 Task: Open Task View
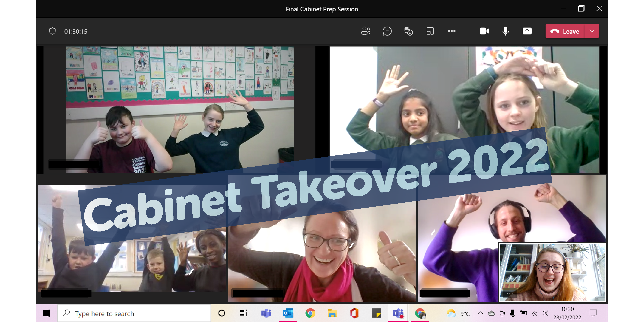243,313
